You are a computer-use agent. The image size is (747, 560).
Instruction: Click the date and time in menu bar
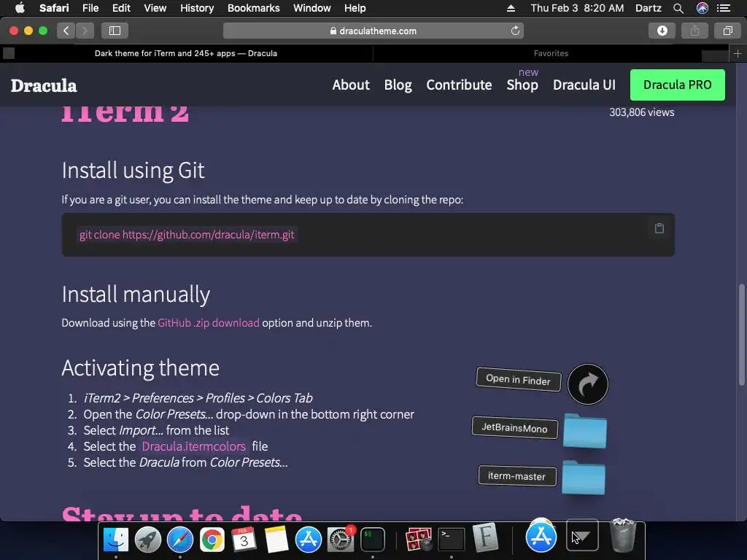(577, 8)
